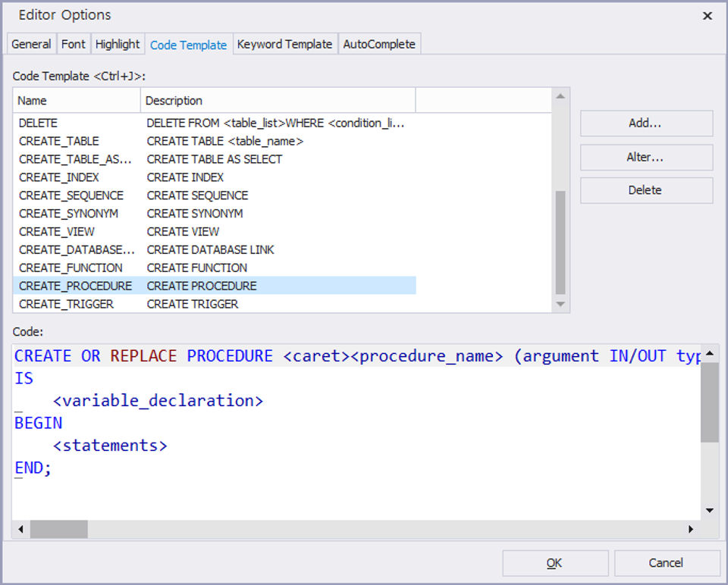Open the Highlight tab

(118, 44)
